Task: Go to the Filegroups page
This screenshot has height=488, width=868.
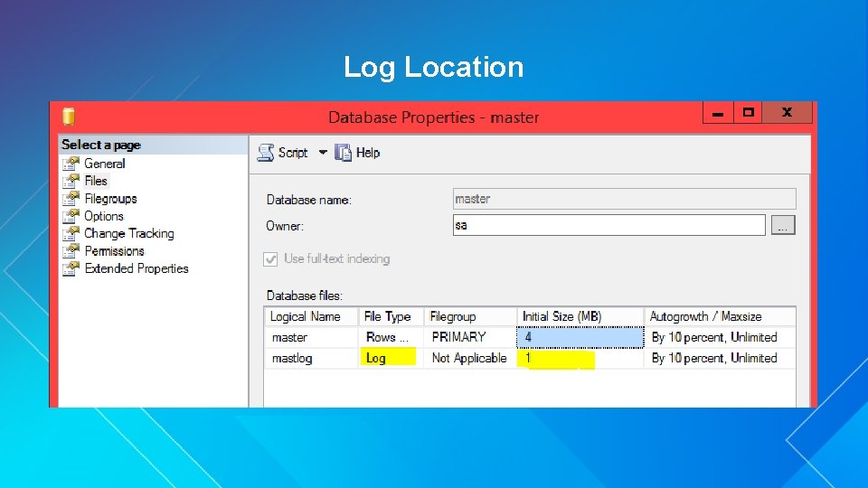Action: (x=110, y=198)
